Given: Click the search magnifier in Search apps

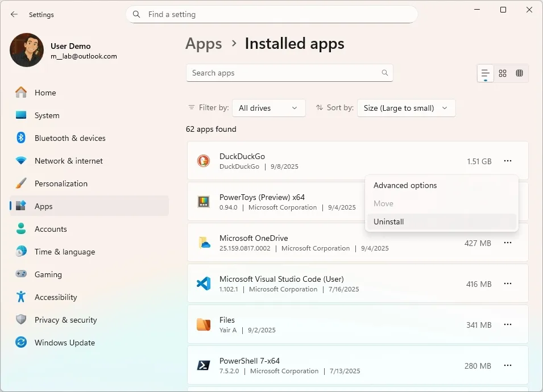Looking at the screenshot, I should click(x=385, y=73).
